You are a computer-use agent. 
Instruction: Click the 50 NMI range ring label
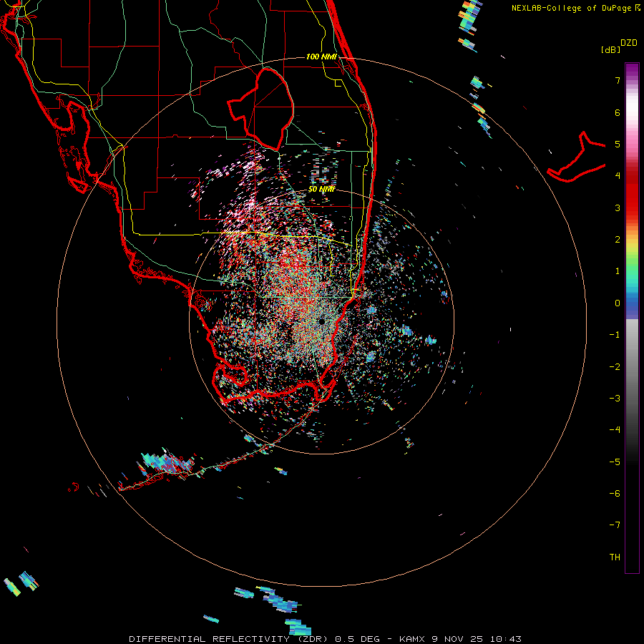click(x=321, y=190)
